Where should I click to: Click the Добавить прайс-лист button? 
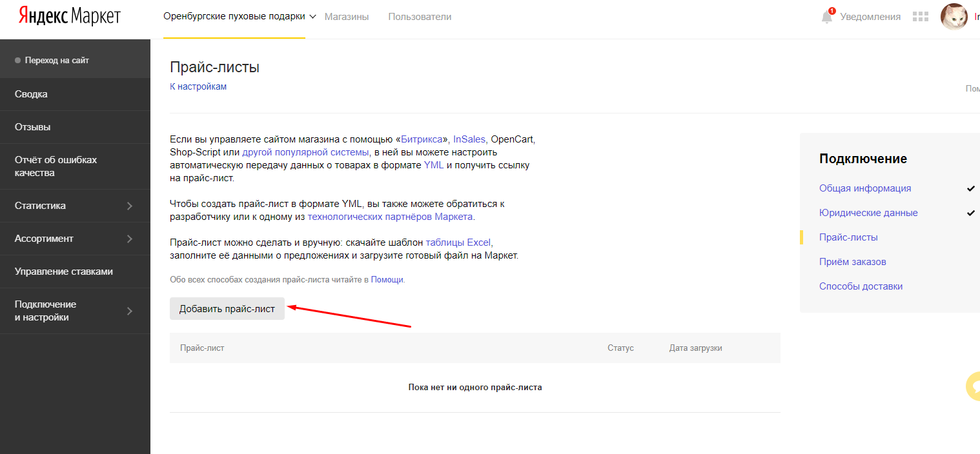pos(227,309)
